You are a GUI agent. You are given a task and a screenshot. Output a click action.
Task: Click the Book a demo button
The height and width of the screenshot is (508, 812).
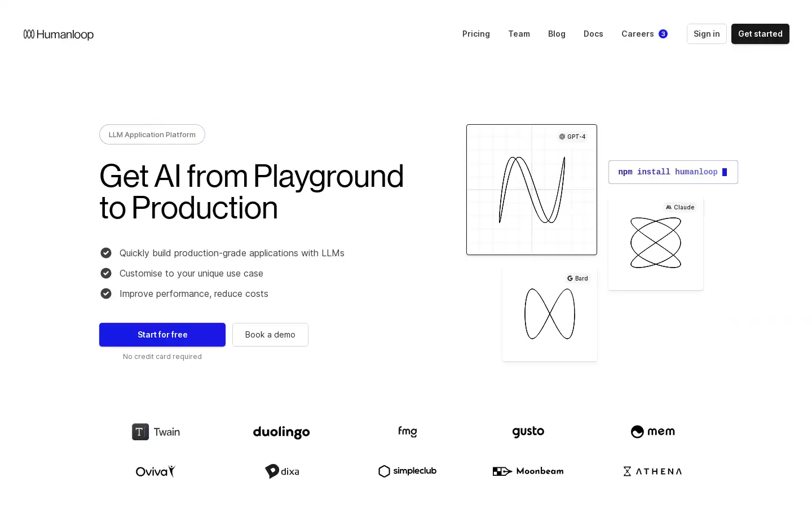(x=270, y=335)
